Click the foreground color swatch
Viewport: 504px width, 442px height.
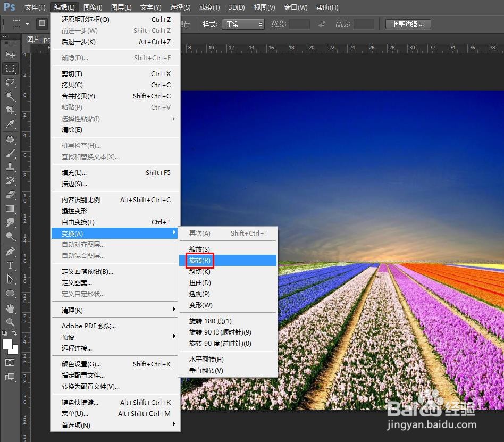coord(7,343)
